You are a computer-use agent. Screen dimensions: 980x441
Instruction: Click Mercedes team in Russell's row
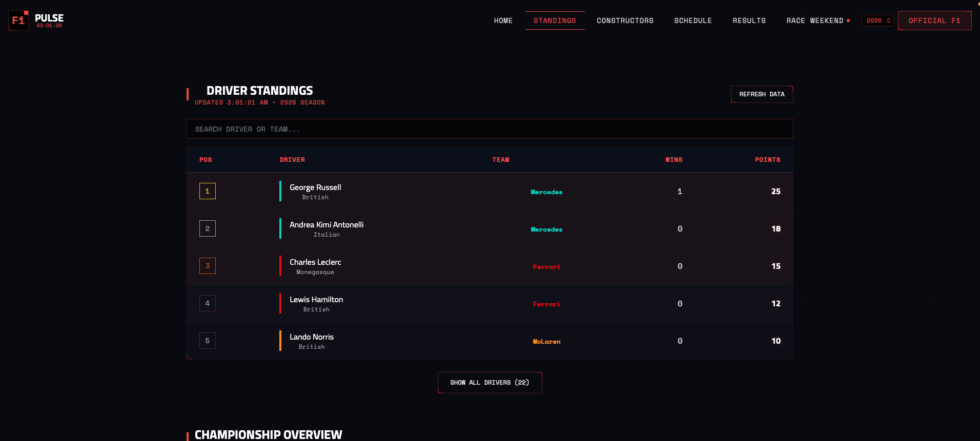coord(546,192)
